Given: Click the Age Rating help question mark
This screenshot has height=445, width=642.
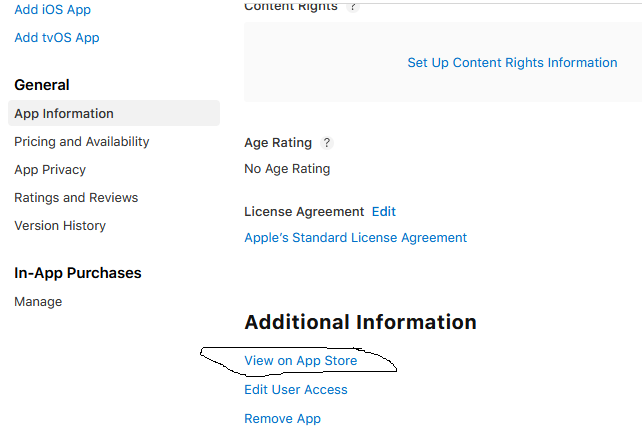Looking at the screenshot, I should pos(327,143).
